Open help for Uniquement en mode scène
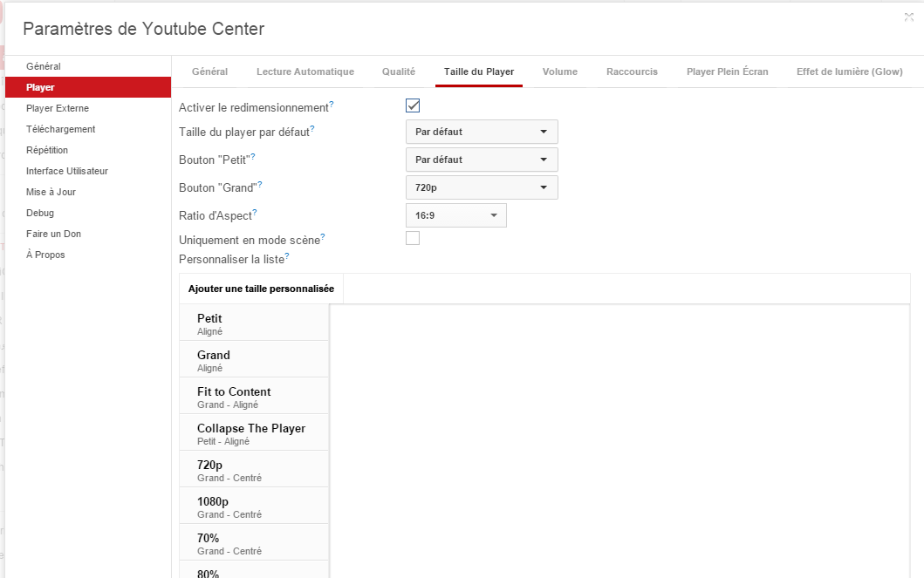This screenshot has width=924, height=578. coord(323,236)
